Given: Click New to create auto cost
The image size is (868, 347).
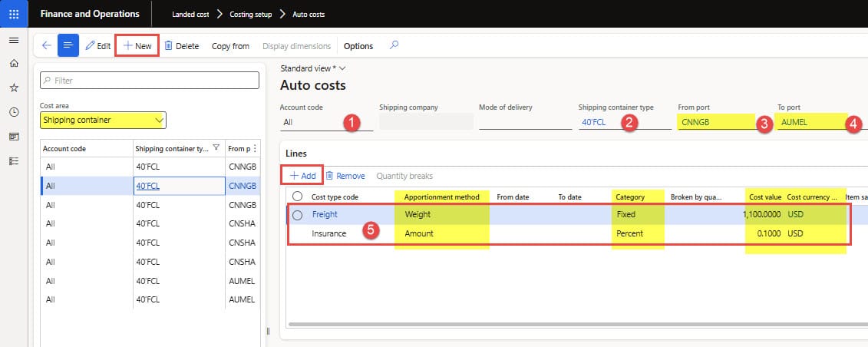Looking at the screenshot, I should (x=137, y=46).
